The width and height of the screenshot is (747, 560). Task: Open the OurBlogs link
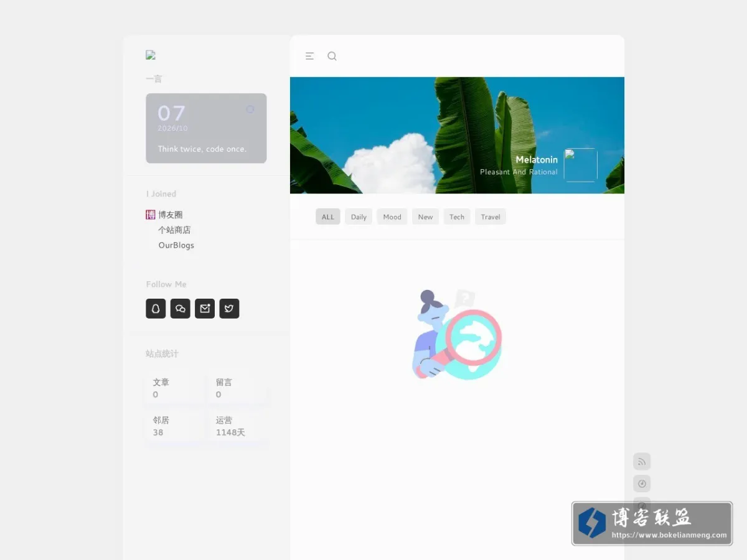pos(176,245)
